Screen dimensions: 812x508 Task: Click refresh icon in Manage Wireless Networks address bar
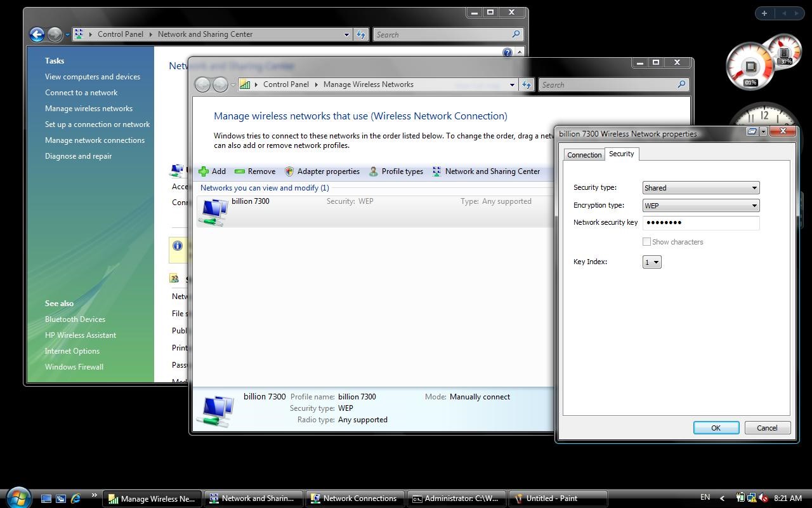[527, 84]
